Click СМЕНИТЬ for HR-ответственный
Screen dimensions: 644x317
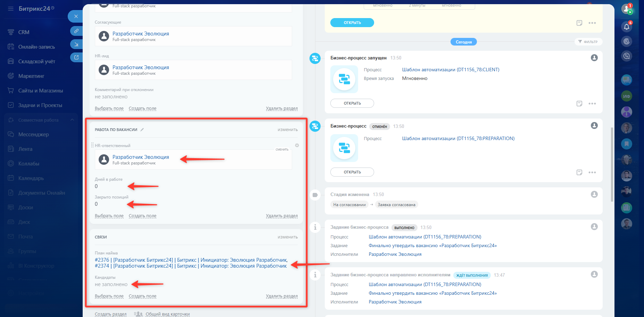click(x=282, y=149)
